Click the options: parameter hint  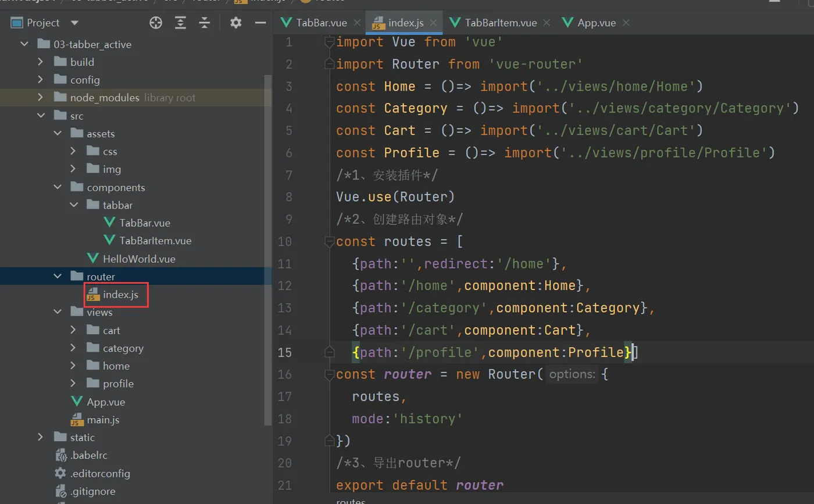point(572,374)
